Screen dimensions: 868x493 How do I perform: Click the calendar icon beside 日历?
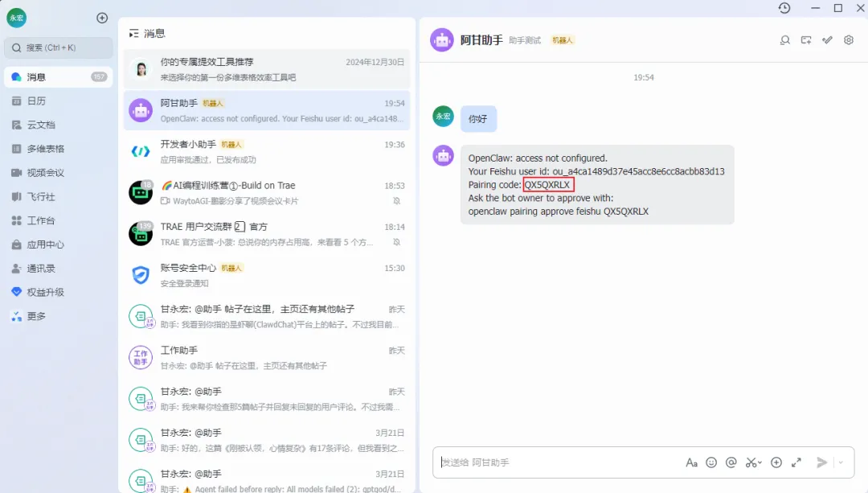[17, 101]
